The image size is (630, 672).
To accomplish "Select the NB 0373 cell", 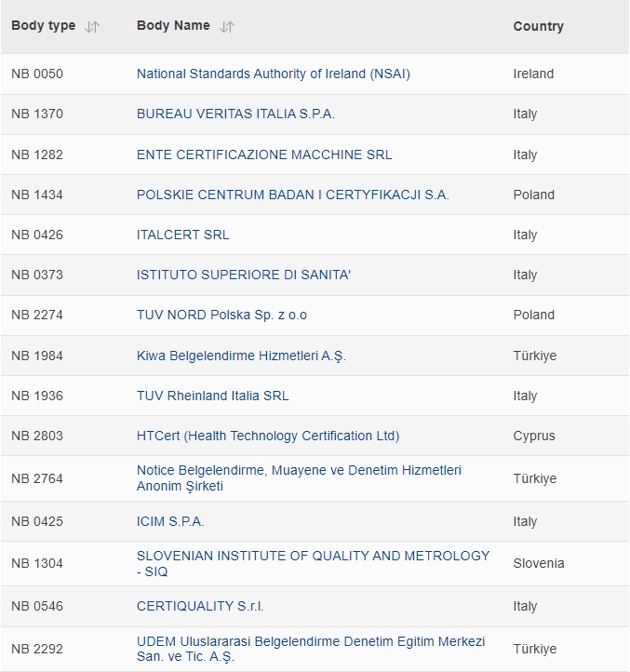I will pos(37,275).
